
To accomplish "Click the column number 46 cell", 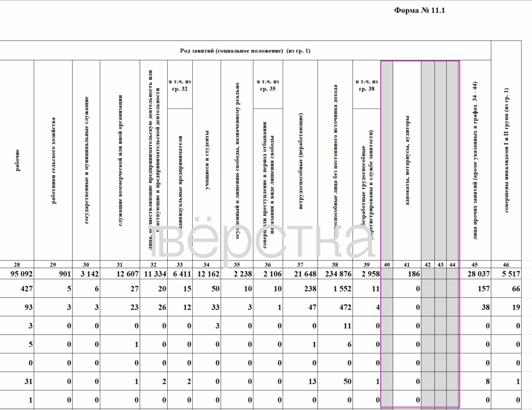I will coord(506,265).
